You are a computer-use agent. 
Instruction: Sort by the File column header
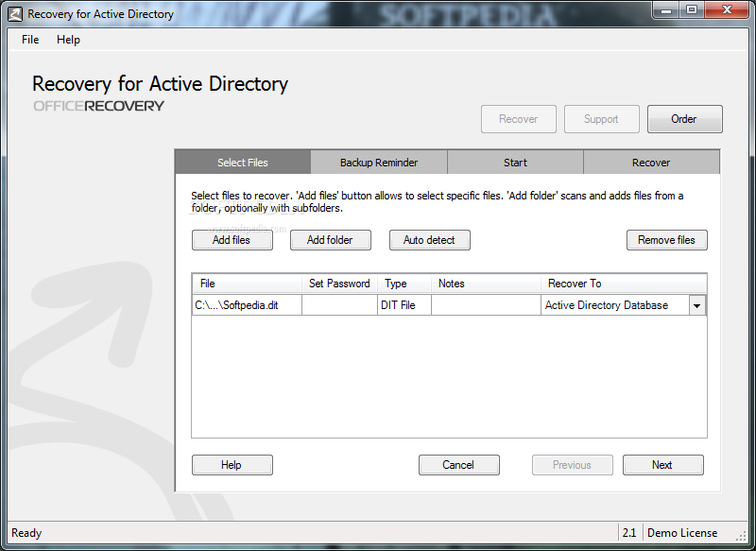click(248, 284)
